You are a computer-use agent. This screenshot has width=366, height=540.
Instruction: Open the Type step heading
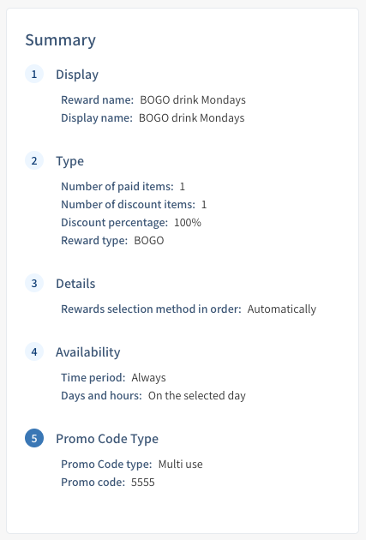70,161
